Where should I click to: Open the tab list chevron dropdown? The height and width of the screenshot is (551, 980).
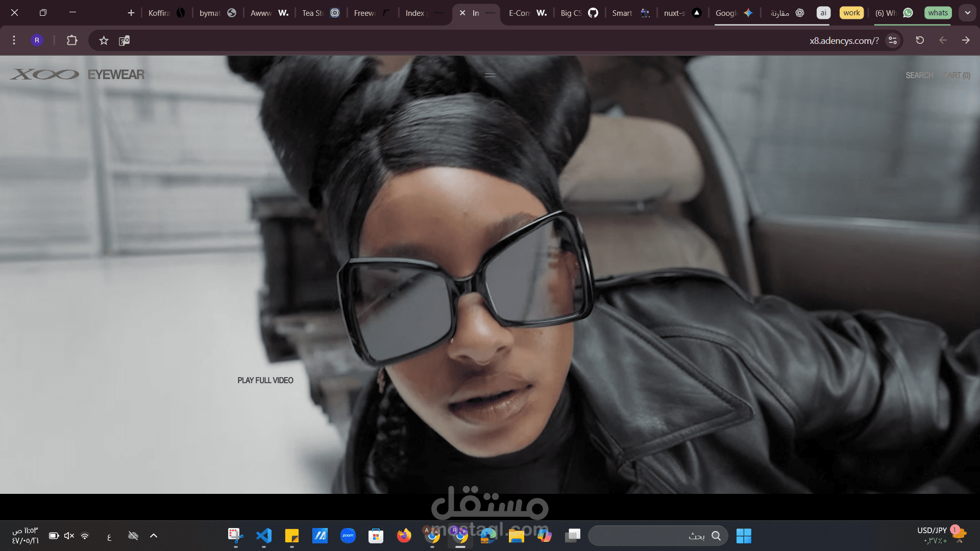967,12
